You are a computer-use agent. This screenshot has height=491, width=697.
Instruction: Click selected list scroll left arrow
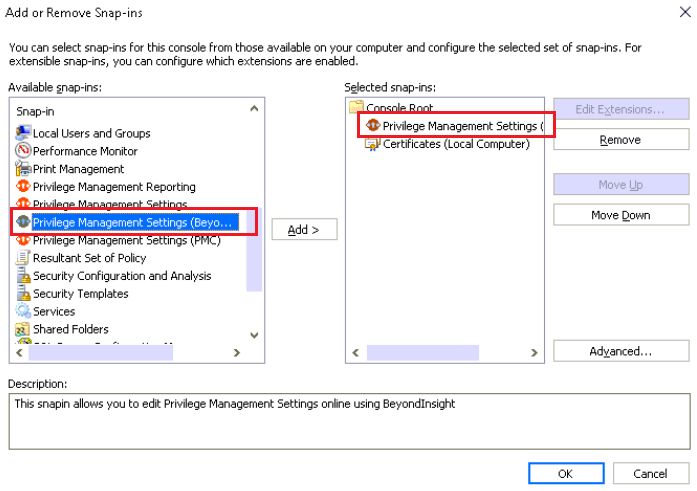pos(356,353)
